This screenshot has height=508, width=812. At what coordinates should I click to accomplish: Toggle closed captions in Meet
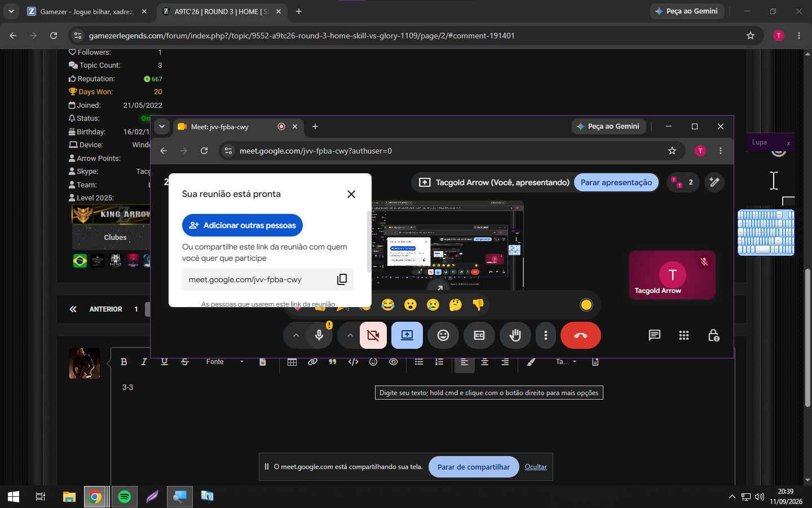pyautogui.click(x=479, y=335)
